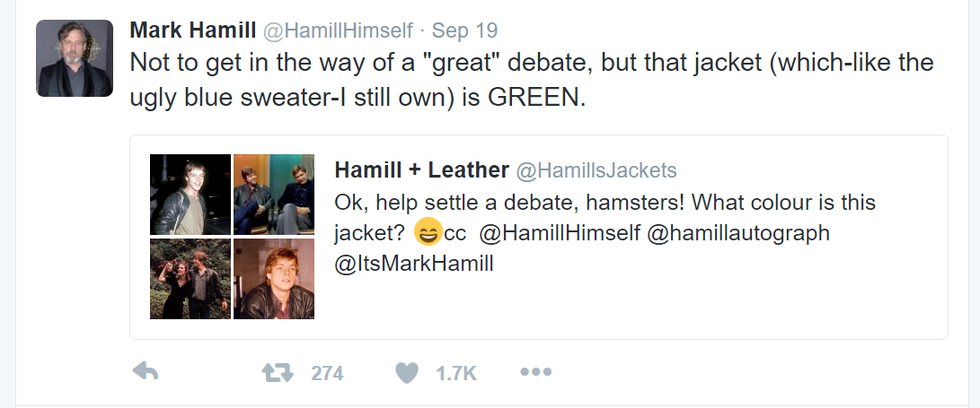The width and height of the screenshot is (980, 408).
Task: Open the @ItsMarkHamill mention
Action: pos(414,265)
